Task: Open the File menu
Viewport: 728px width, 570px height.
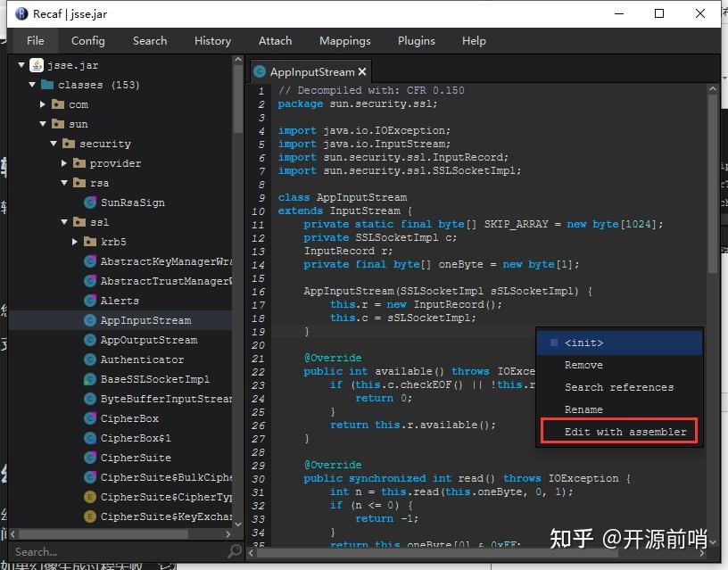Action: click(36, 41)
